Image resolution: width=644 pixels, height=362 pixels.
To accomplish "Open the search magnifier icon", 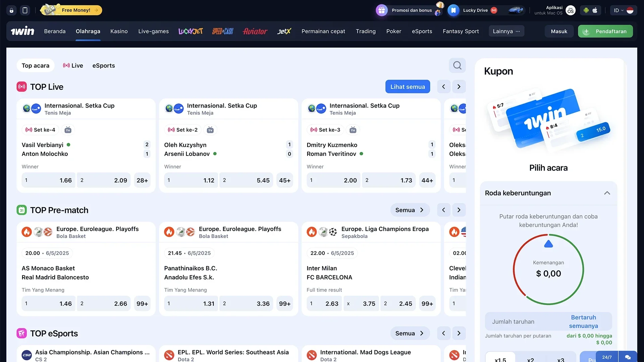I will (x=457, y=65).
